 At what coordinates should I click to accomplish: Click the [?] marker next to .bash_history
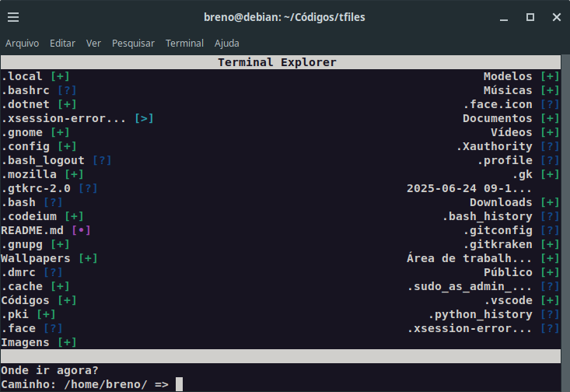pos(550,216)
